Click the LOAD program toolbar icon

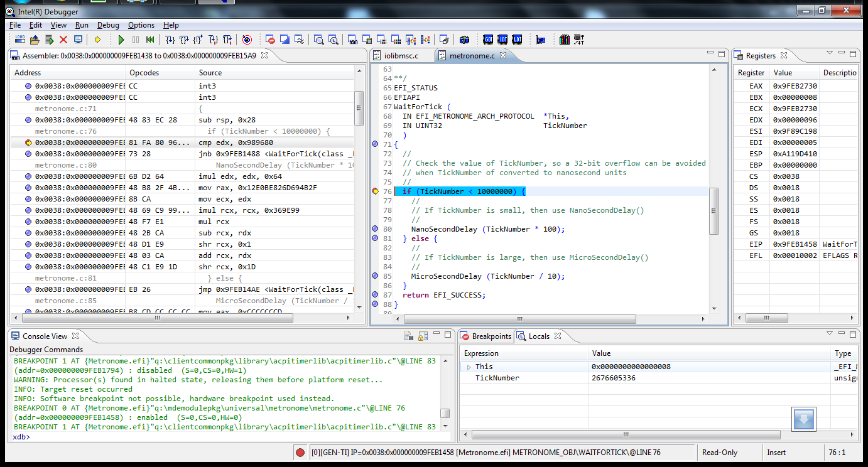point(19,40)
